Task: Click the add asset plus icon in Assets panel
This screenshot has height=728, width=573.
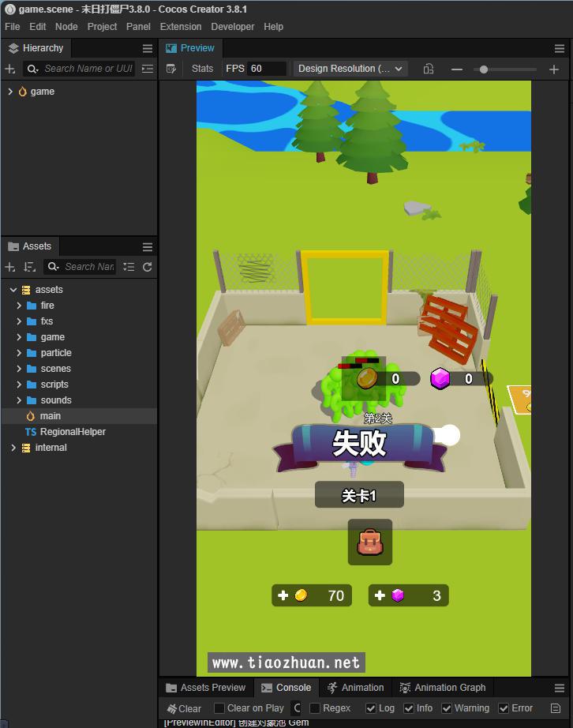Action: [x=10, y=267]
